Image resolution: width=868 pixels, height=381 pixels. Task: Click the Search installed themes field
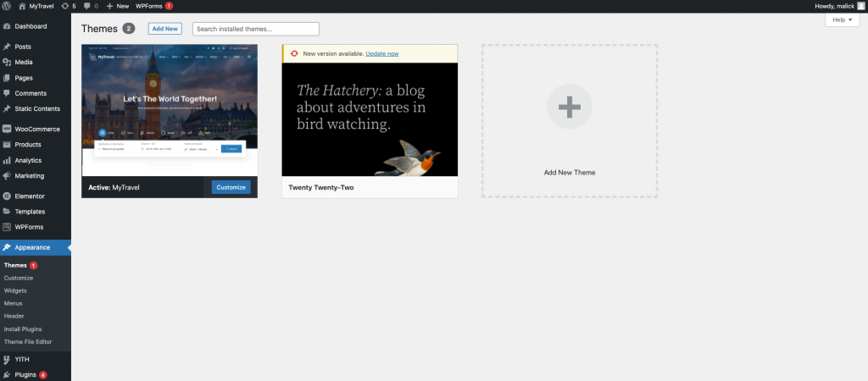click(x=256, y=29)
